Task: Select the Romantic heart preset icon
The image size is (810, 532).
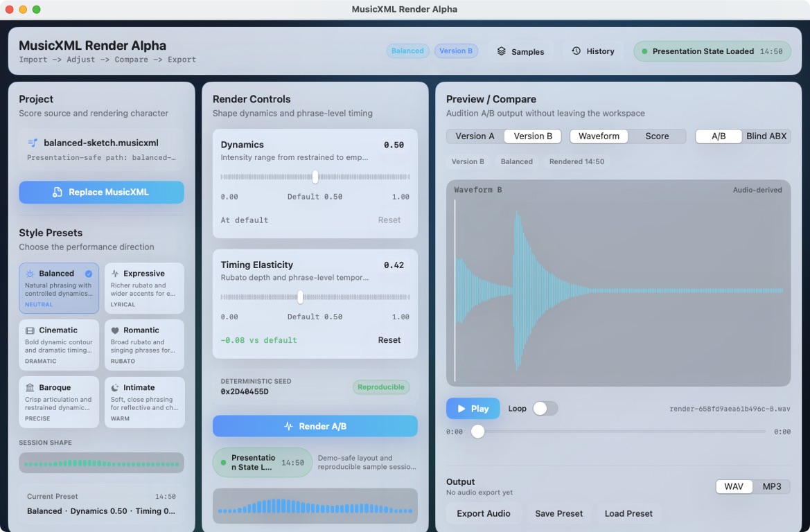Action: click(115, 330)
